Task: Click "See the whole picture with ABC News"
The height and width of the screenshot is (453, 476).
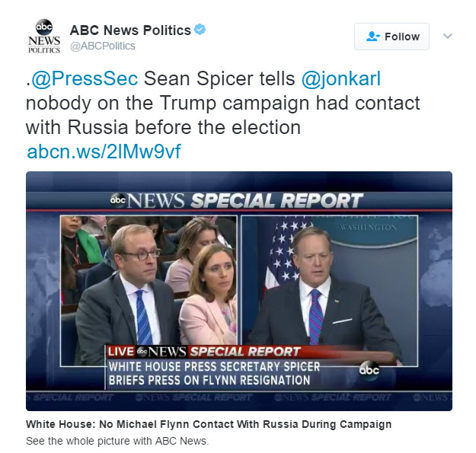Action: coord(117,440)
